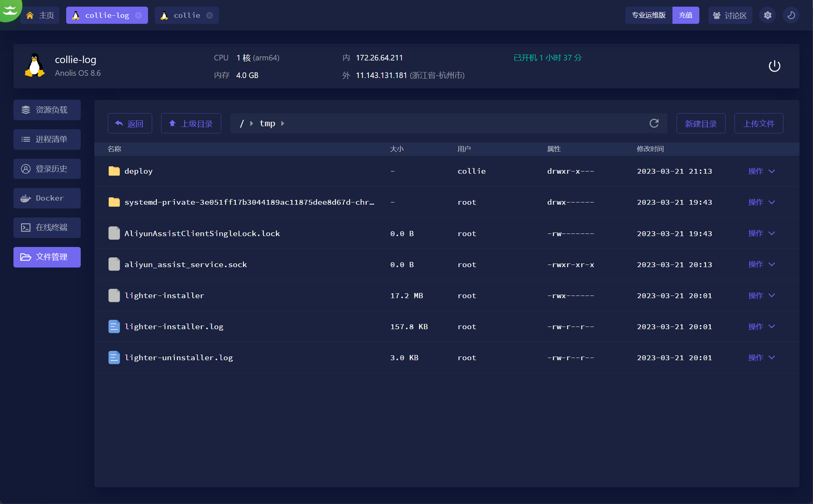Go to 主页 home tab
Image resolution: width=813 pixels, height=504 pixels.
coord(40,15)
